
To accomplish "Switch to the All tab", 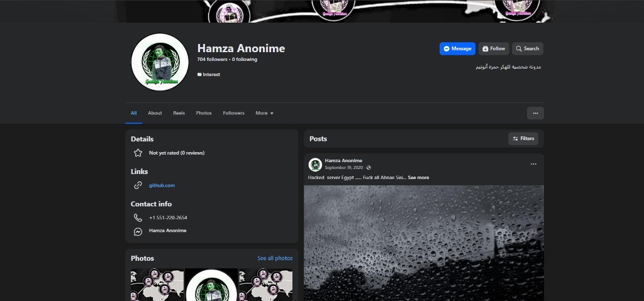I will [134, 113].
